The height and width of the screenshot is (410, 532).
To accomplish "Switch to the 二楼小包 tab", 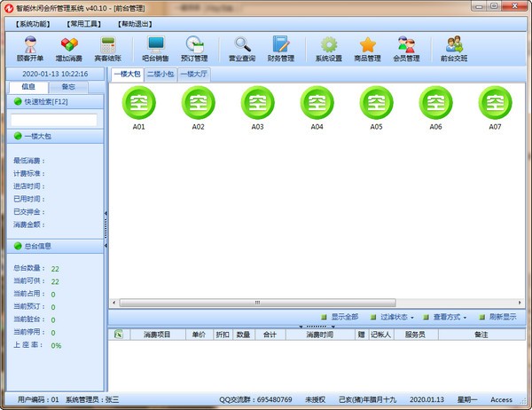I will 160,75.
